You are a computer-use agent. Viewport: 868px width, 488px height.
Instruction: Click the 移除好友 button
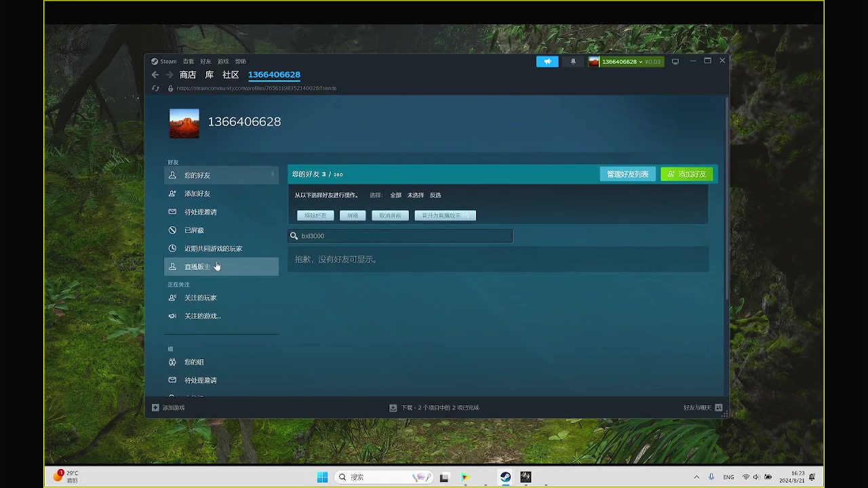tap(315, 216)
